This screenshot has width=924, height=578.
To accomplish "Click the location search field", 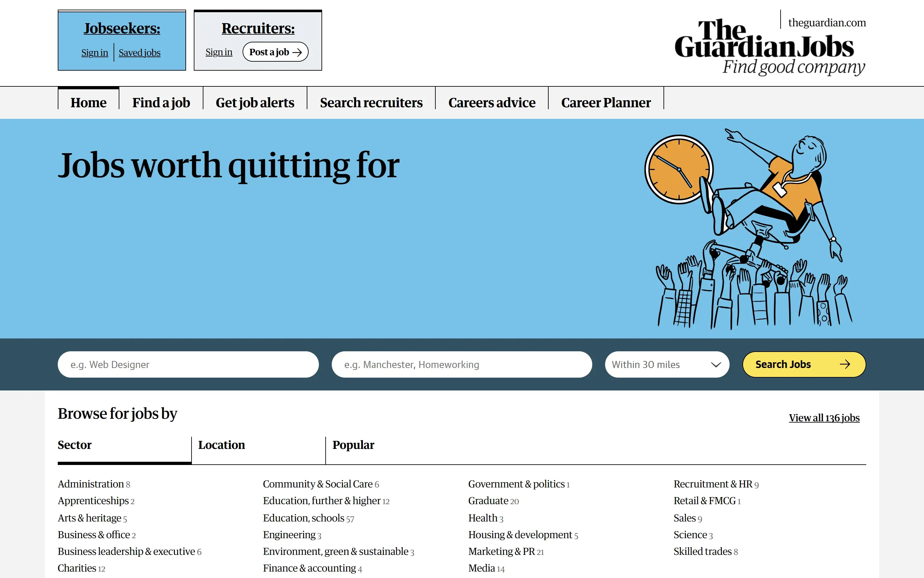I will click(462, 364).
